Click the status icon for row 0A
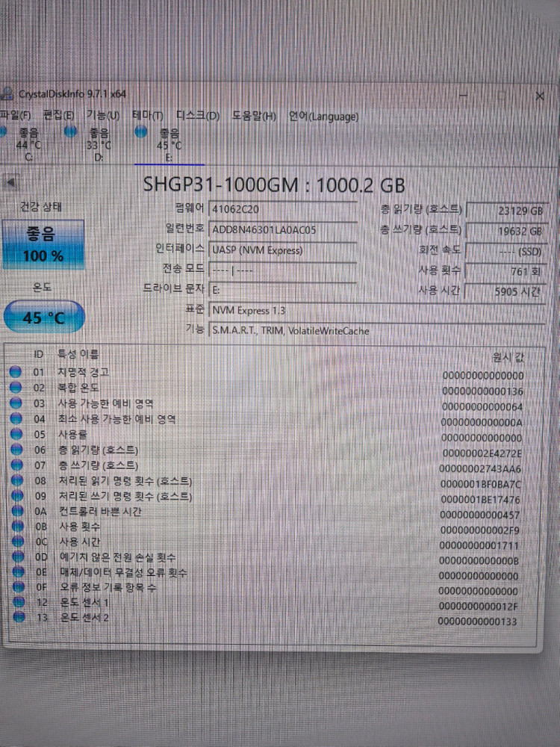The width and height of the screenshot is (560, 747). tap(18, 511)
